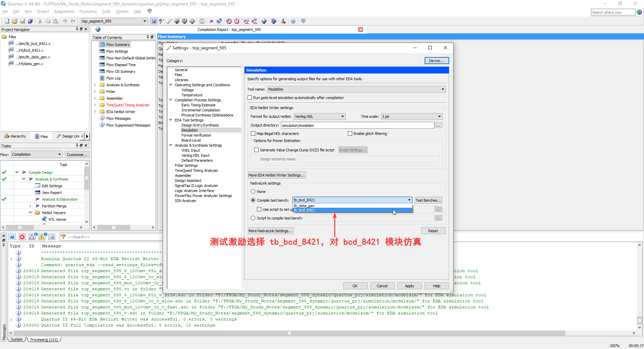Click the OK button in Settings dialog
The height and width of the screenshot is (349, 644).
click(x=355, y=286)
